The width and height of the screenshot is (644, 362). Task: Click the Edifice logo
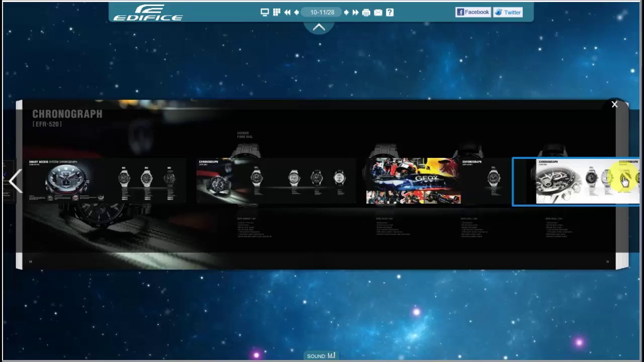(148, 13)
